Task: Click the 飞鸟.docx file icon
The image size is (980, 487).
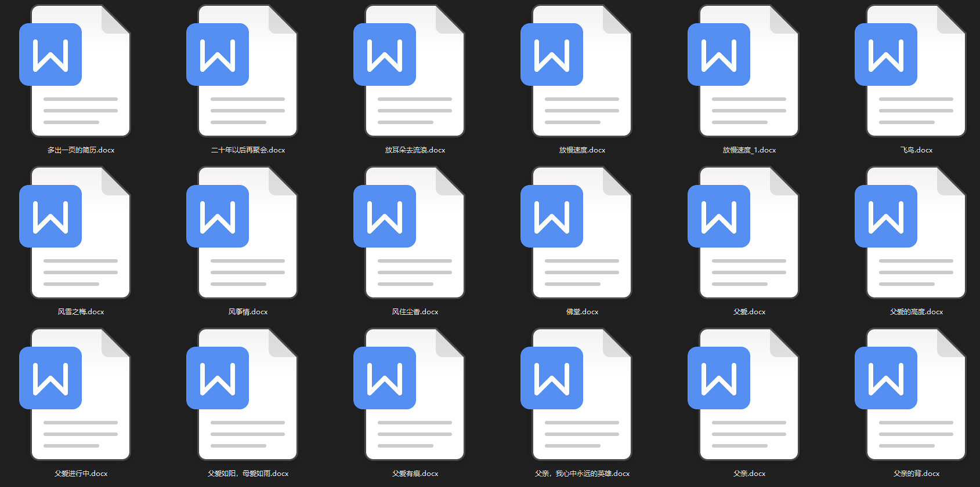Action: (910, 71)
